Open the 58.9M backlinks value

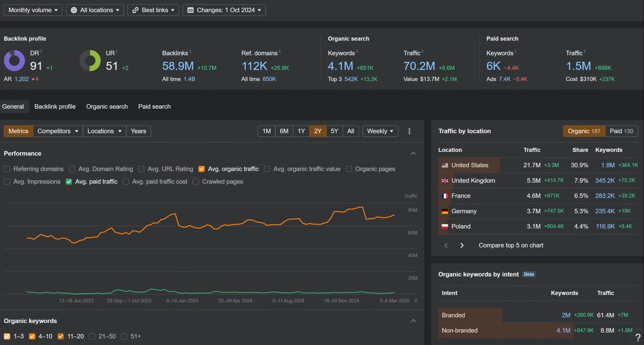click(178, 66)
